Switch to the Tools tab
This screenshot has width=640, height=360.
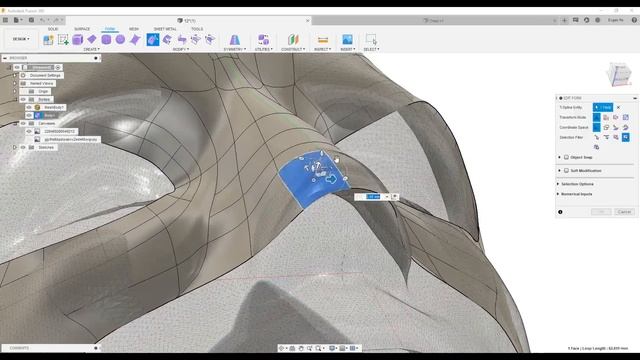click(197, 29)
